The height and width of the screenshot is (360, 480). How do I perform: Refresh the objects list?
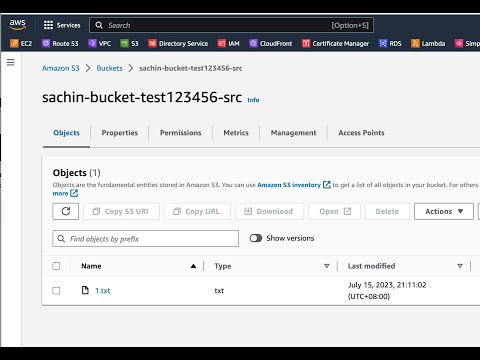(66, 211)
